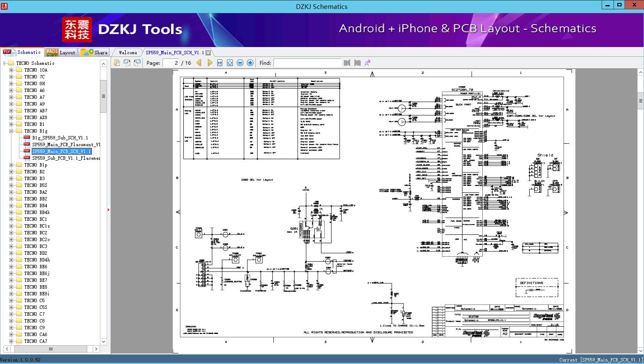Expand the TECNO 10A folder
This screenshot has width=644, height=364.
coord(11,70)
